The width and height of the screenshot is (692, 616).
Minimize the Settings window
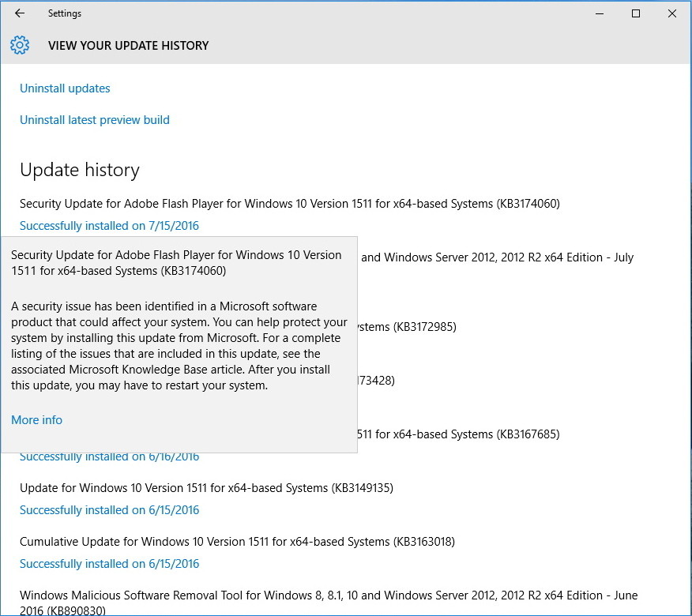599,13
